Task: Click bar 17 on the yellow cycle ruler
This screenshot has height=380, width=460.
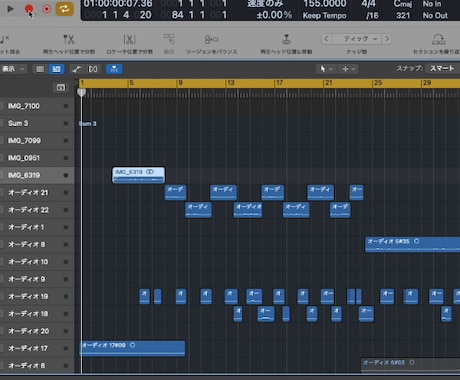Action: 279,83
